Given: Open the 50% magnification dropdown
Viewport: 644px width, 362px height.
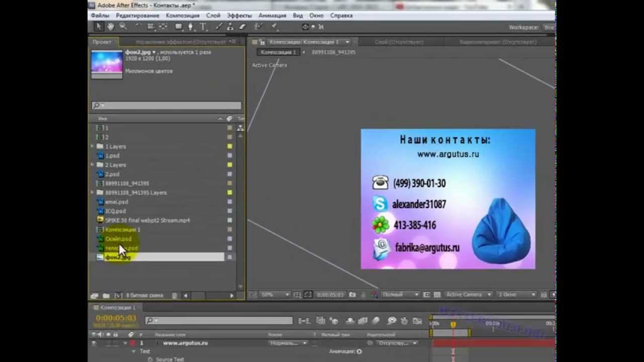Looking at the screenshot, I should coord(275,295).
